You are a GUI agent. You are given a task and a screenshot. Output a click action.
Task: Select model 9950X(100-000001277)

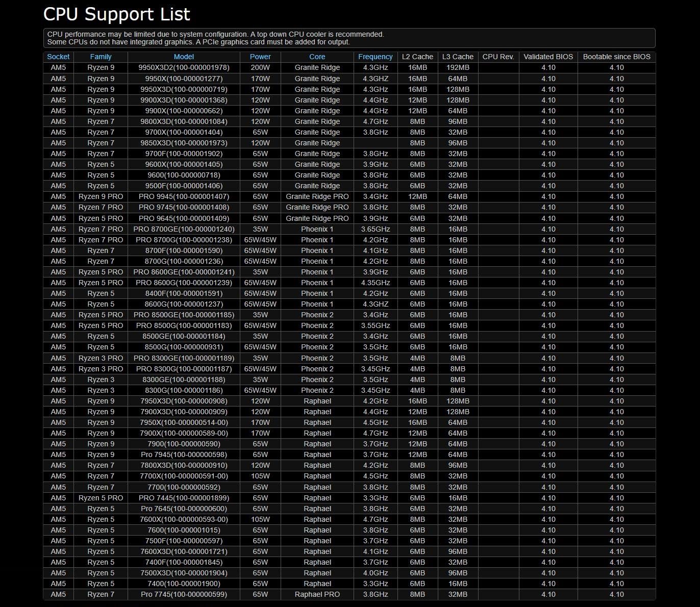(x=184, y=79)
